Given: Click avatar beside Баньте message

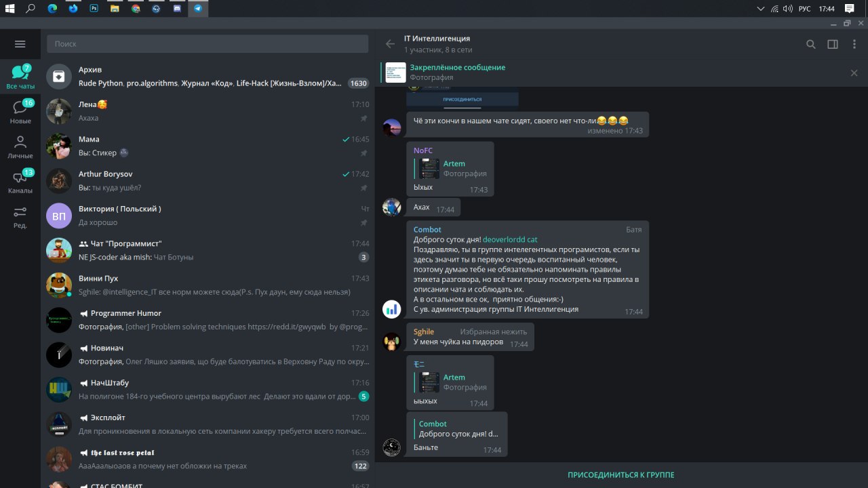Looking at the screenshot, I should pyautogui.click(x=392, y=447).
